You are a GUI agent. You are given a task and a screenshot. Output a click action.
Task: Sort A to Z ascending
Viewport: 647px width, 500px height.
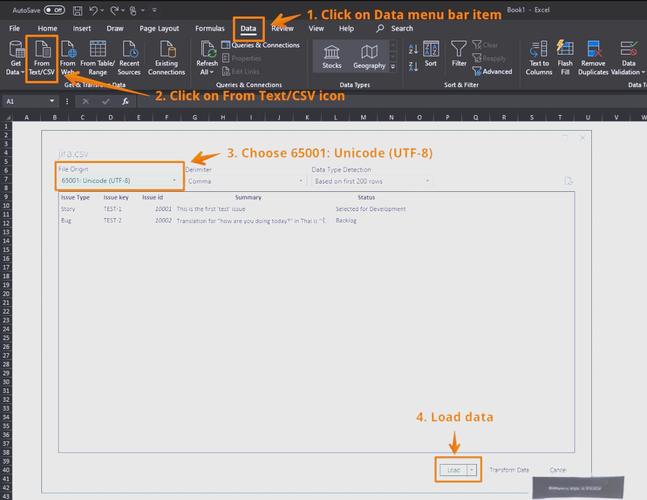[x=413, y=50]
